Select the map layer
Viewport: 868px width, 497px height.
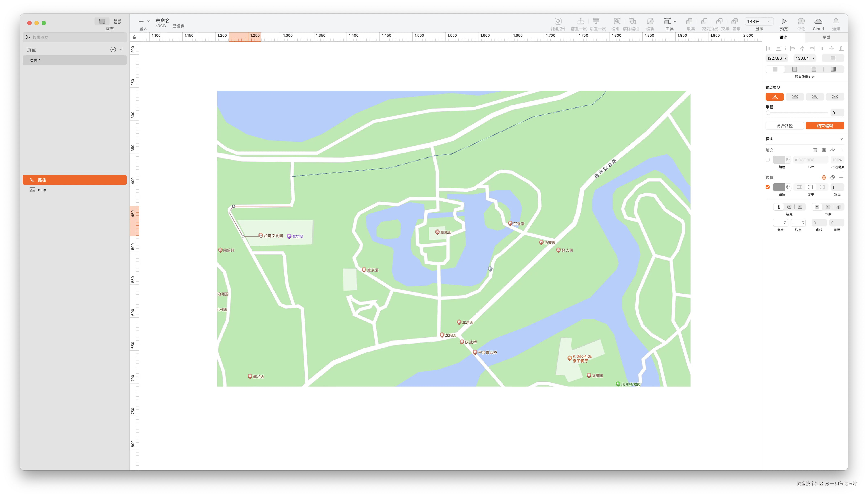(x=42, y=190)
